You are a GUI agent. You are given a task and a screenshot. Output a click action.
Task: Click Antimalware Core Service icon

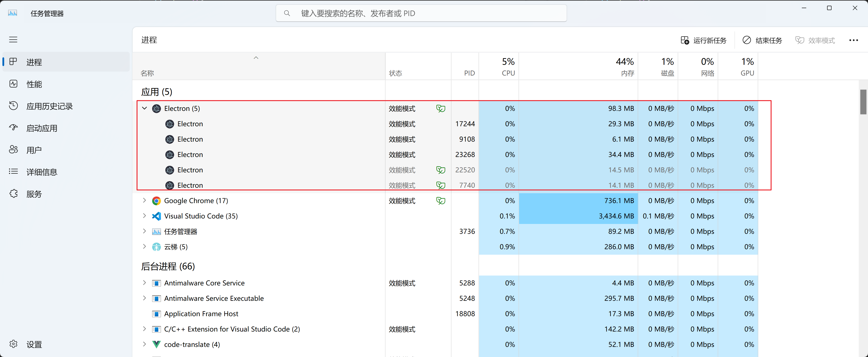pyautogui.click(x=156, y=283)
